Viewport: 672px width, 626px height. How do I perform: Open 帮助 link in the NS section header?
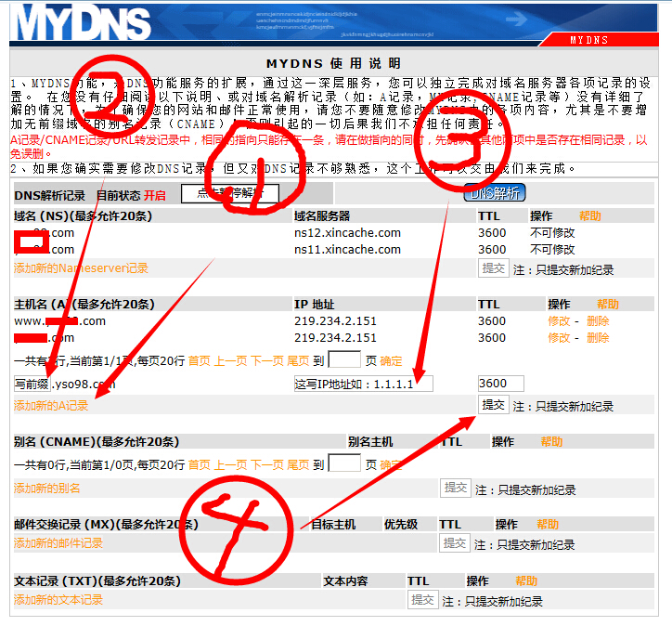click(590, 215)
